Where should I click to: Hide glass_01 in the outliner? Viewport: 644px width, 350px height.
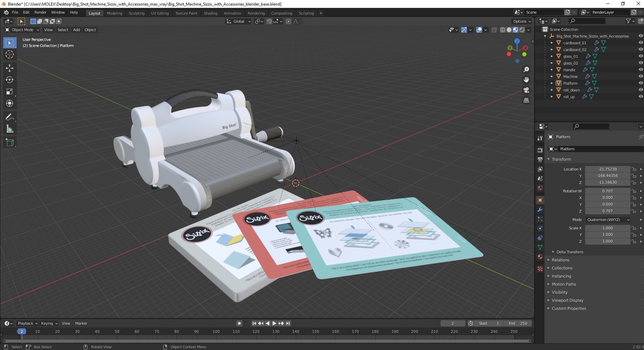pos(641,56)
